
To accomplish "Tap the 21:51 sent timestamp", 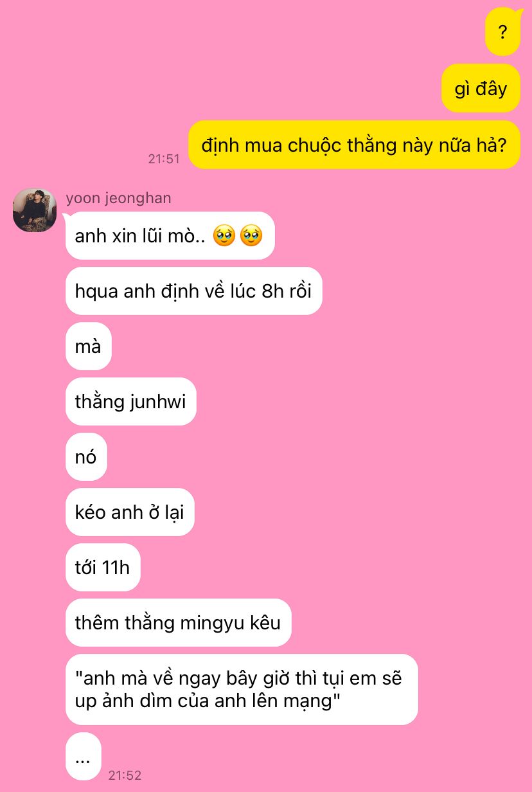I will [164, 159].
